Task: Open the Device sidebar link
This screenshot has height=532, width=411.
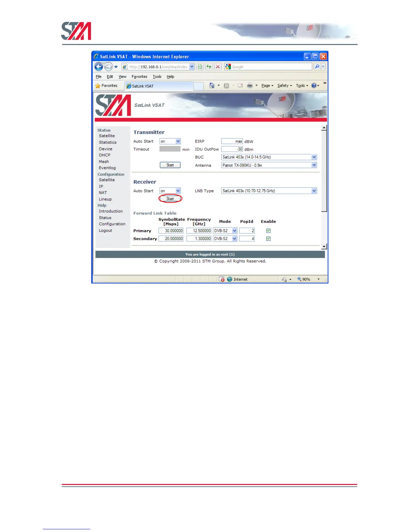Action: pos(105,149)
